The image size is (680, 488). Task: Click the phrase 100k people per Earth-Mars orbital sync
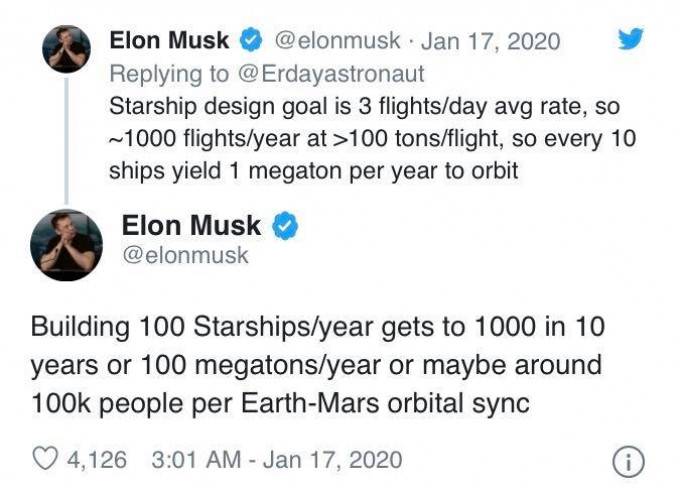point(280,403)
